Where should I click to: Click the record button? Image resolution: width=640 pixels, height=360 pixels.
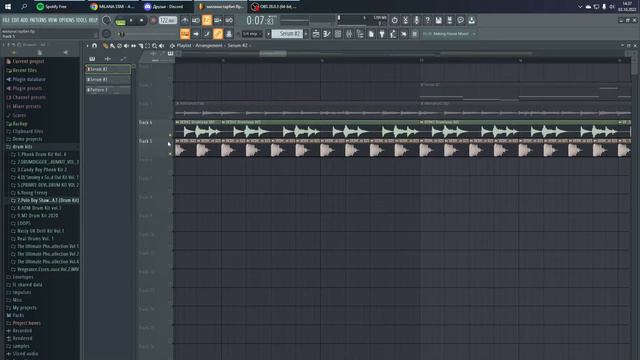(x=153, y=20)
